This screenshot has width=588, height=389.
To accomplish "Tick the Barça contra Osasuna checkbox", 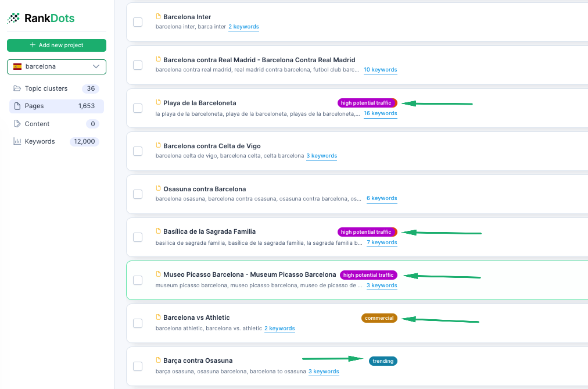I will [138, 366].
